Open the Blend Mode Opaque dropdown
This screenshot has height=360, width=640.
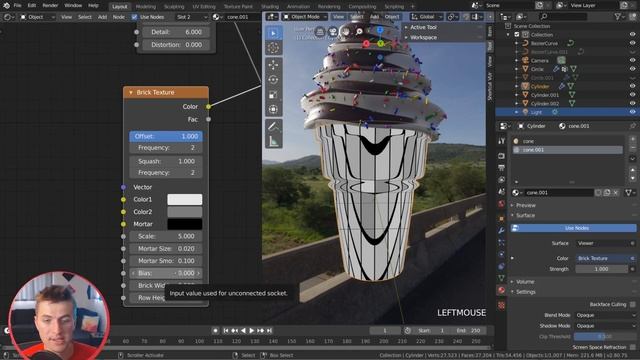click(605, 316)
